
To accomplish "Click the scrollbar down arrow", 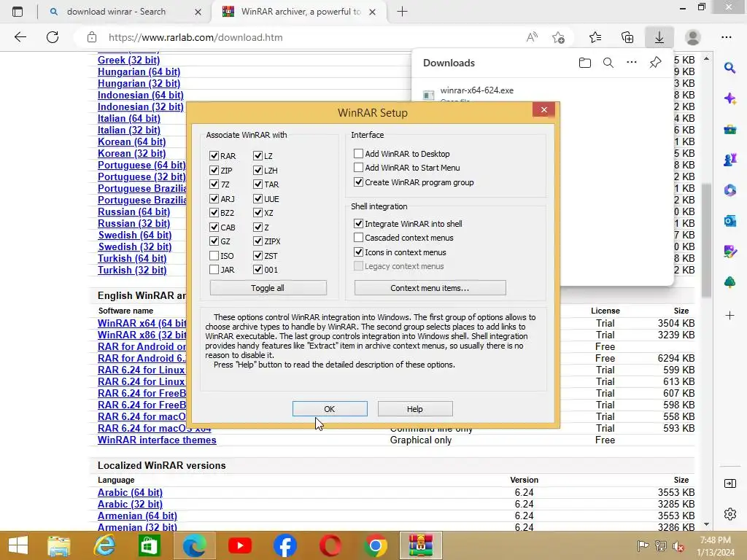I will coord(706,524).
